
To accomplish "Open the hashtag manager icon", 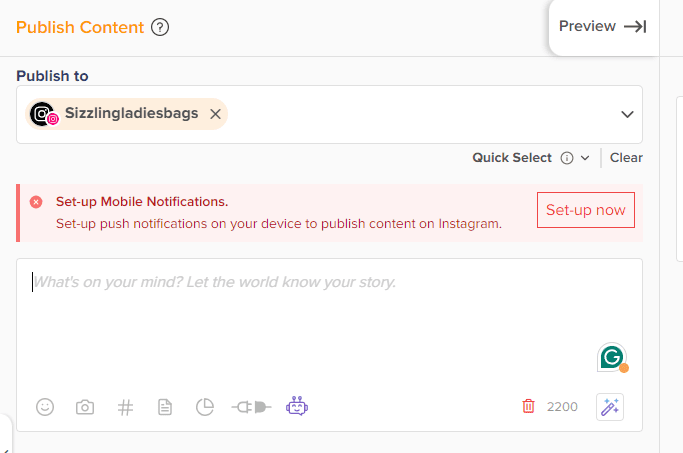I will point(125,408).
